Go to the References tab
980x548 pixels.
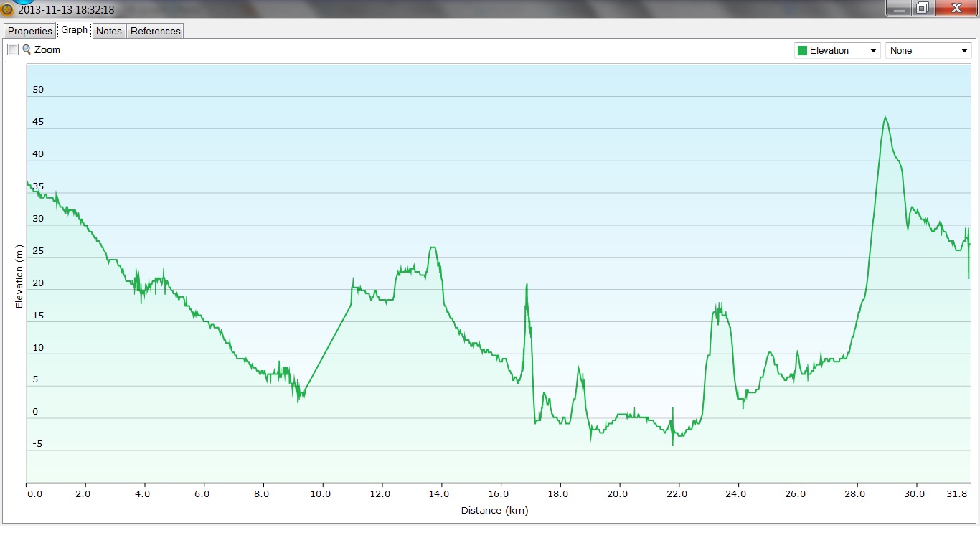click(x=156, y=31)
